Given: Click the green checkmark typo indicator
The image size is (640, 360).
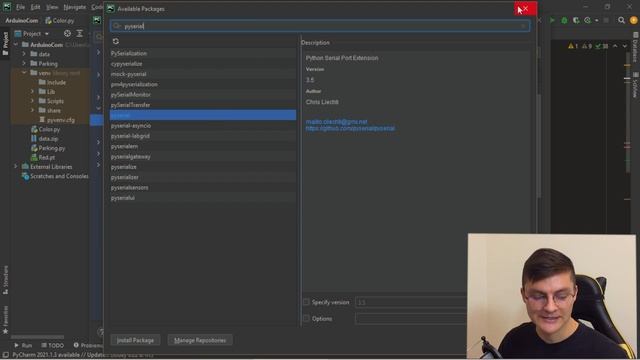Looking at the screenshot, I should tap(601, 46).
